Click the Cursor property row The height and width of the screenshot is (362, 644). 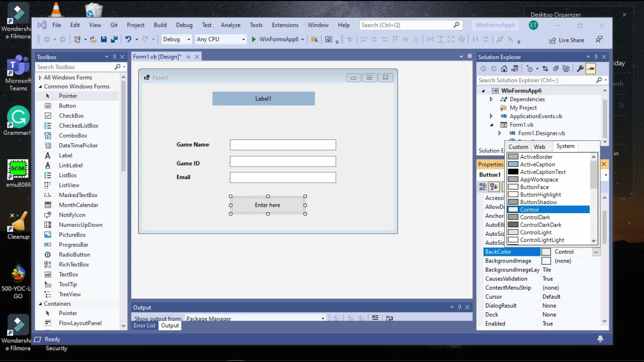click(541, 297)
